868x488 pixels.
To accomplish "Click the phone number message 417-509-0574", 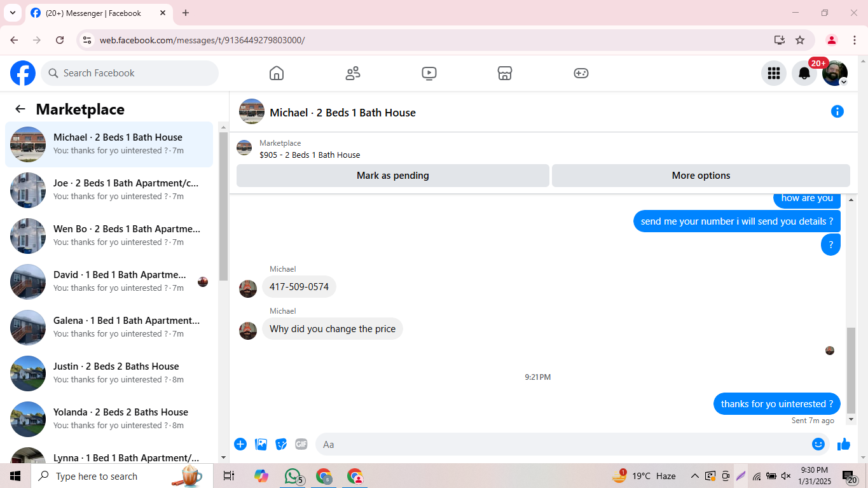I will (299, 287).
